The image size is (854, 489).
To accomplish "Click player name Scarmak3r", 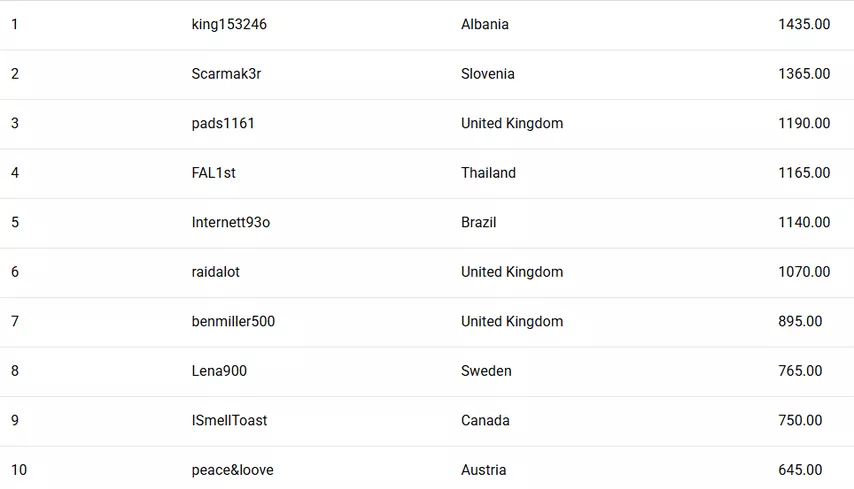I will click(x=226, y=74).
